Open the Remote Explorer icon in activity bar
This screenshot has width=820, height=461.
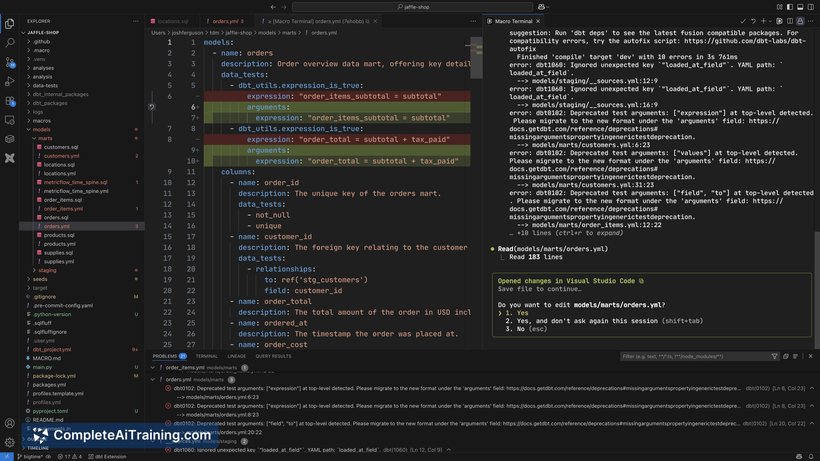[x=9, y=120]
